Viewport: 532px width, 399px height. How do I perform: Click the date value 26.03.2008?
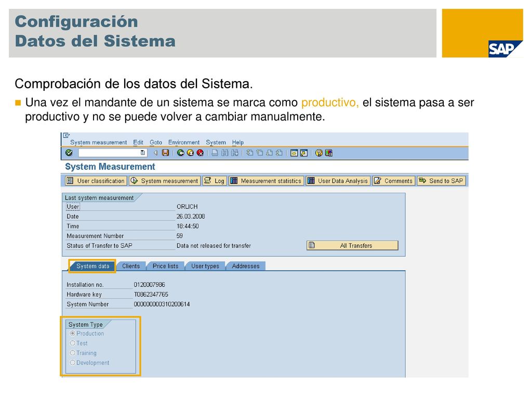pyautogui.click(x=191, y=217)
